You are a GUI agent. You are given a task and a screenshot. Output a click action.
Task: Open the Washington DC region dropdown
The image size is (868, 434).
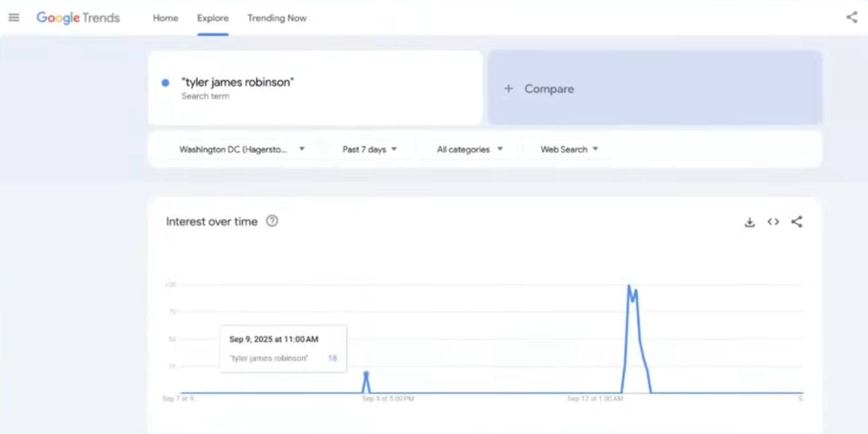242,150
